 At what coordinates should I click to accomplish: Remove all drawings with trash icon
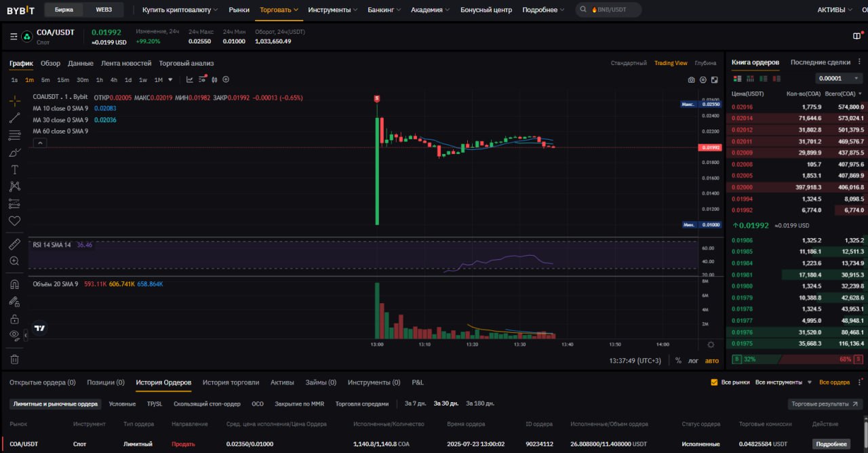tap(15, 359)
